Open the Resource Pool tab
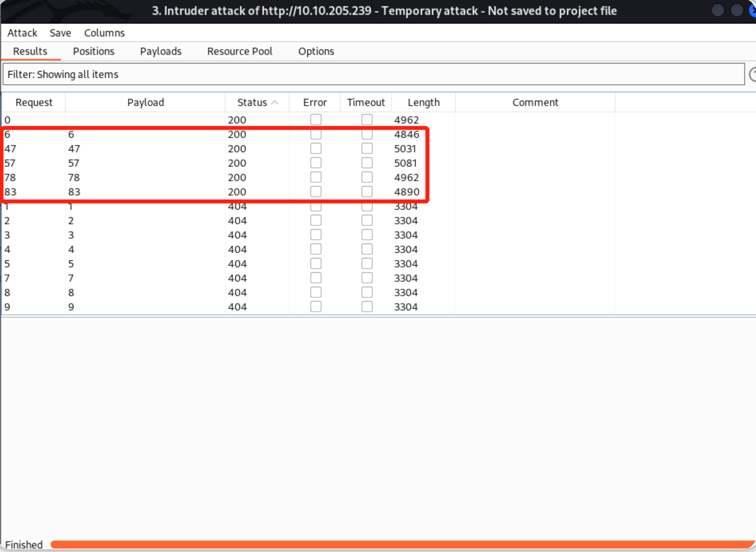Screen dimensions: 756x552 pos(240,51)
